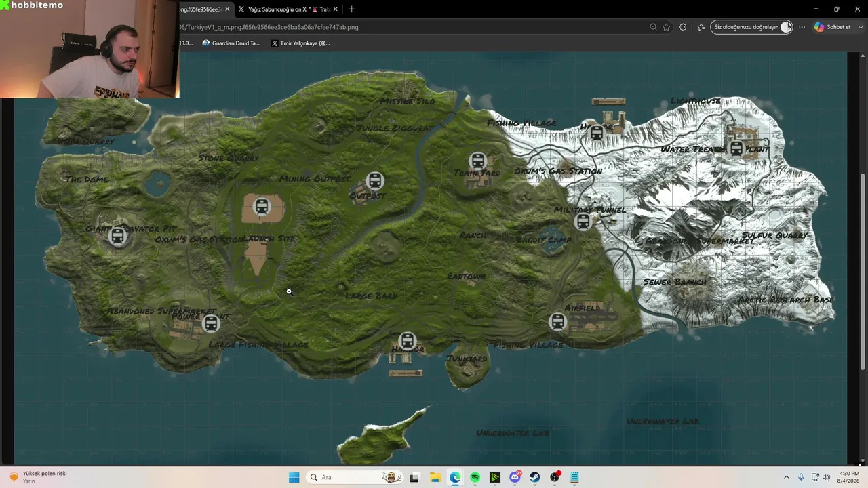The width and height of the screenshot is (868, 488).
Task: Click the Large Barn label
Action: point(372,296)
